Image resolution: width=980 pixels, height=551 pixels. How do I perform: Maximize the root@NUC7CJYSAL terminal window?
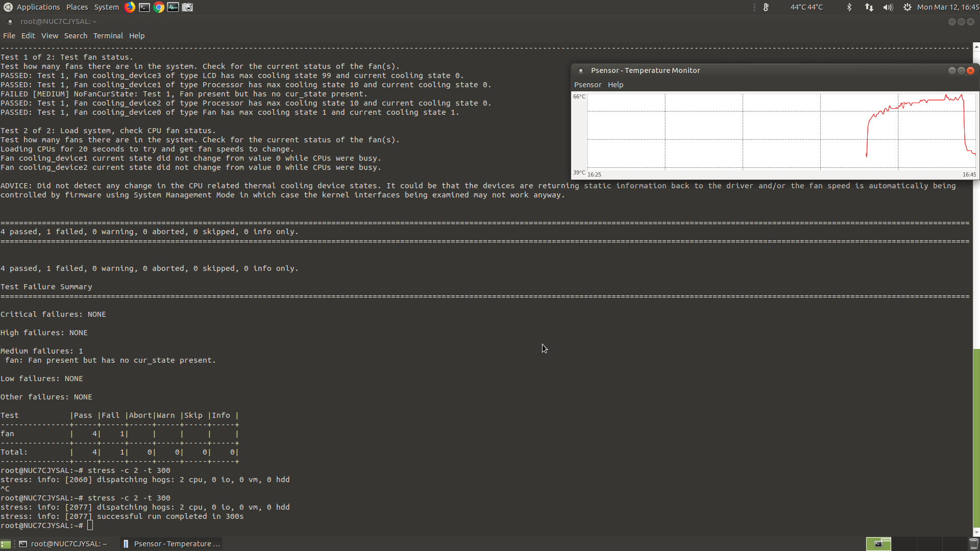(961, 21)
